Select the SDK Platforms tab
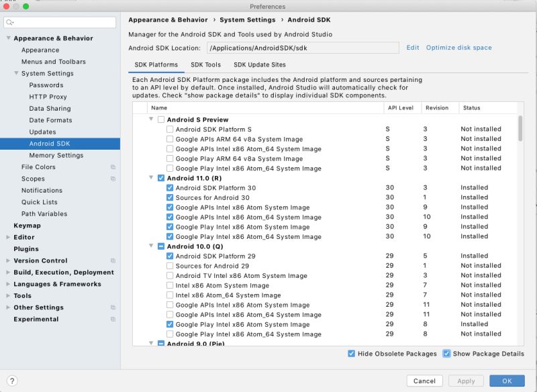This screenshot has width=537, height=392. [156, 64]
